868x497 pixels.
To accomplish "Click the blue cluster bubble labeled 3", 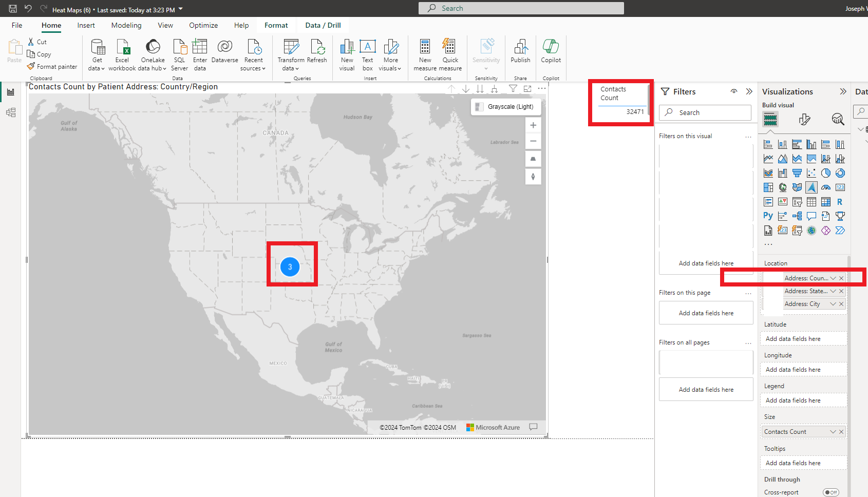I will pos(290,267).
